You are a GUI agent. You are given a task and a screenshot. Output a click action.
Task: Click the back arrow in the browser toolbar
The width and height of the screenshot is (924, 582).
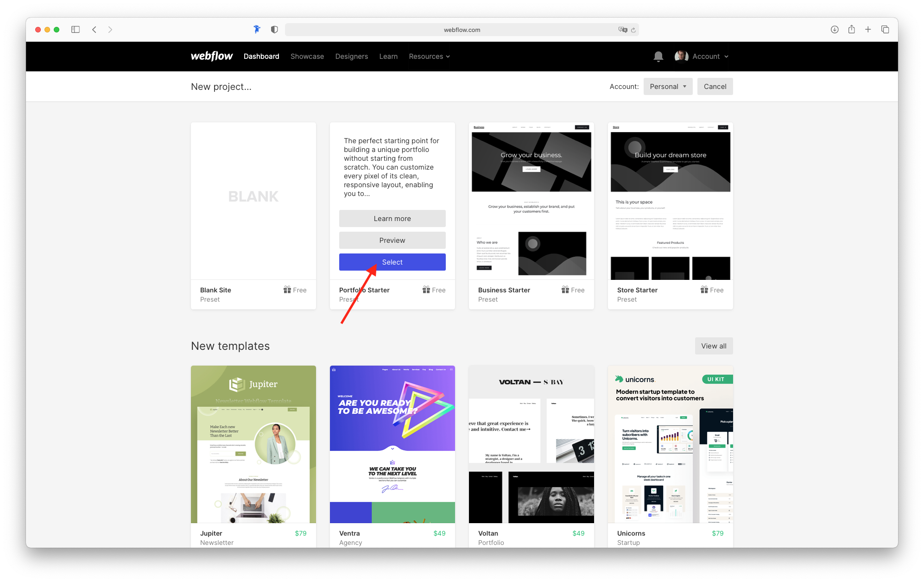(94, 29)
